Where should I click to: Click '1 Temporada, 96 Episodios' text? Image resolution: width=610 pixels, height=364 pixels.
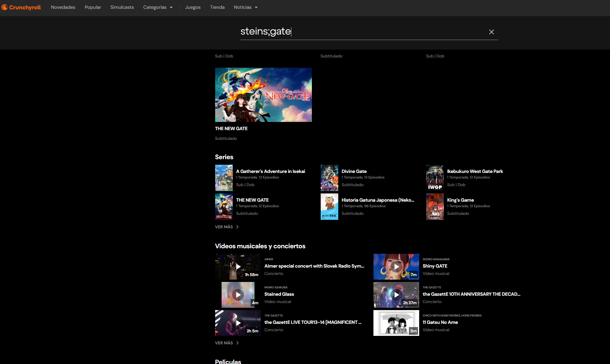[x=363, y=206]
